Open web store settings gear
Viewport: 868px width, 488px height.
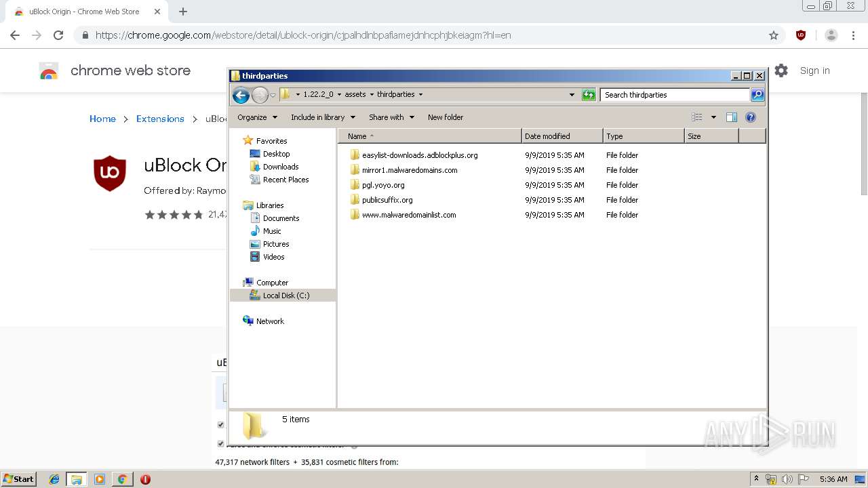pyautogui.click(x=781, y=70)
